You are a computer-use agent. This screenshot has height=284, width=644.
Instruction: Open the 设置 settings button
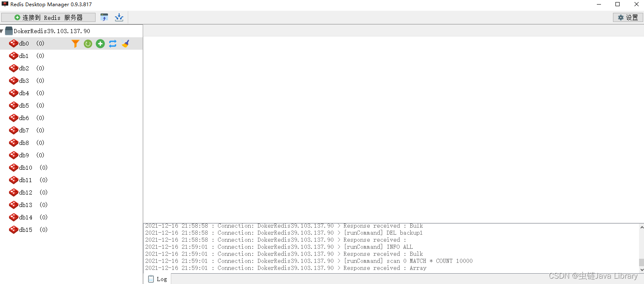(628, 17)
